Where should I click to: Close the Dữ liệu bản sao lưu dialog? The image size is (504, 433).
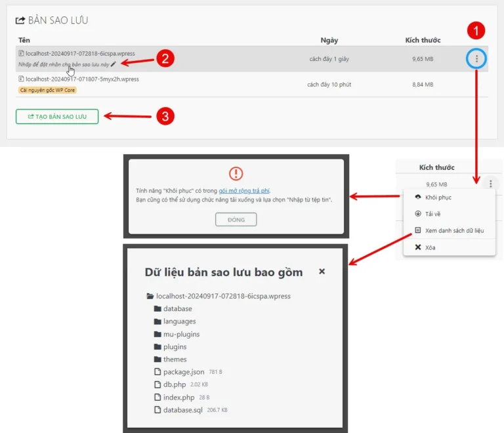coord(322,272)
